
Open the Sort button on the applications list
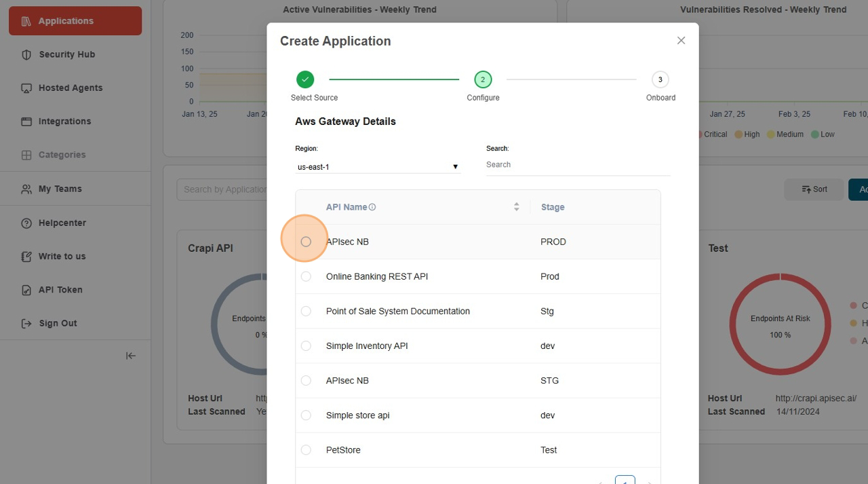(x=814, y=189)
